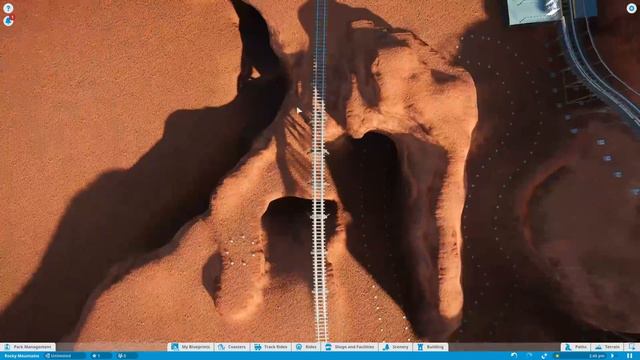
Task: Click the sun icon in the time display
Action: point(557,356)
